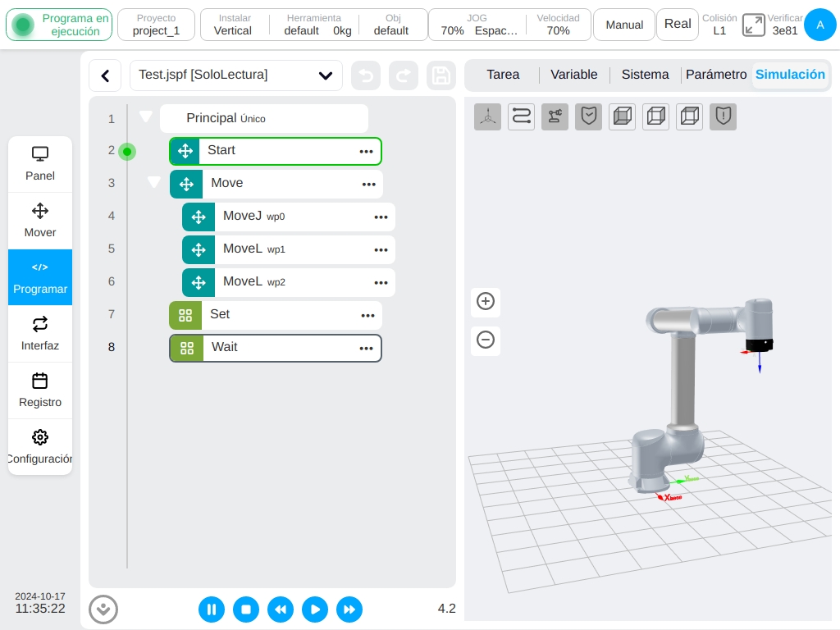Click the Herramienta default 0kg setting
Screen dimensions: 840x630
(x=314, y=25)
